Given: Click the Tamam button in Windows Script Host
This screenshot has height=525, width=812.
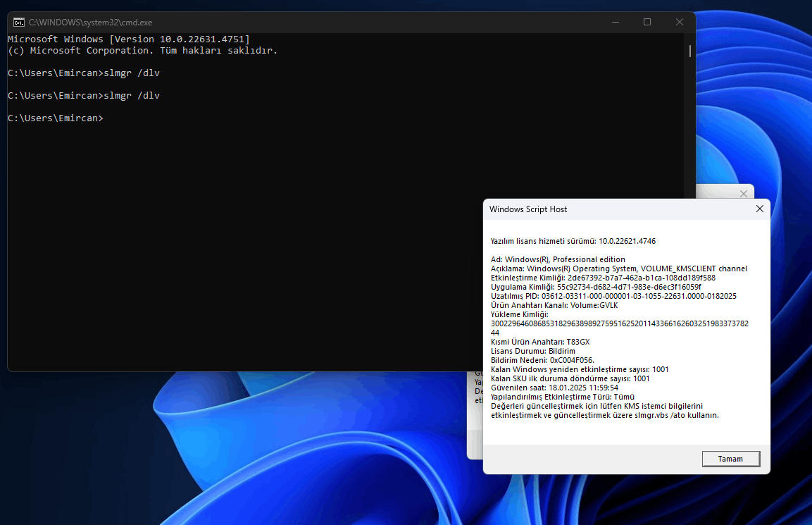Looking at the screenshot, I should (x=731, y=459).
